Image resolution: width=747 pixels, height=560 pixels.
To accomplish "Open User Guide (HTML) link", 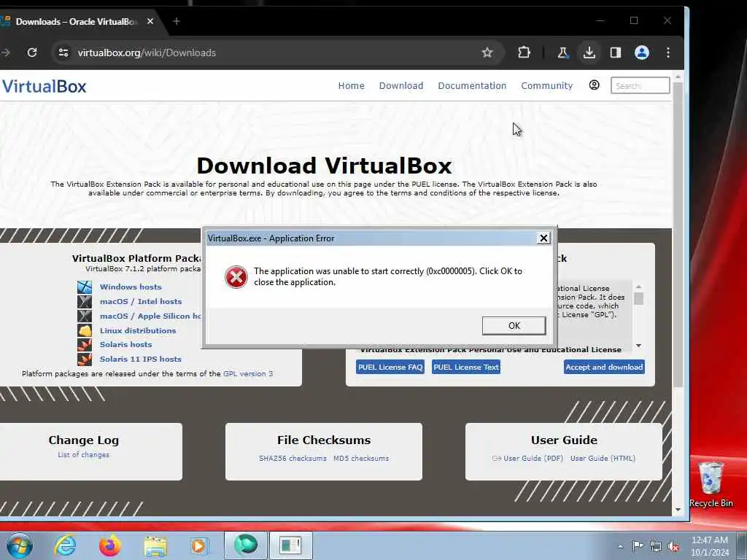I will coord(603,458).
